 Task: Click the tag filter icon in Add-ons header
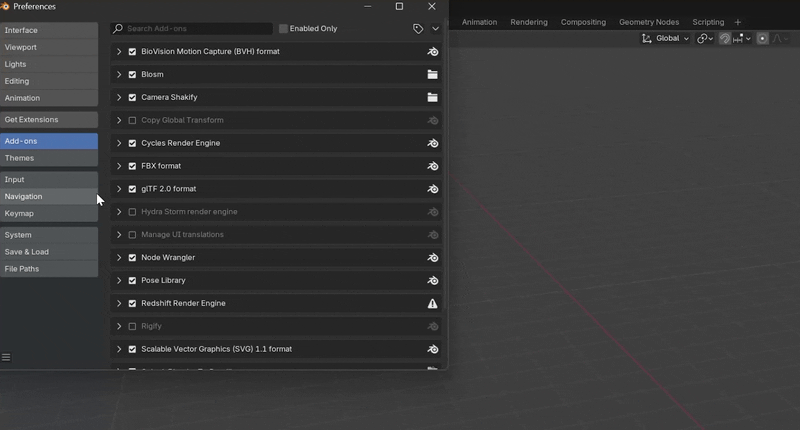418,29
